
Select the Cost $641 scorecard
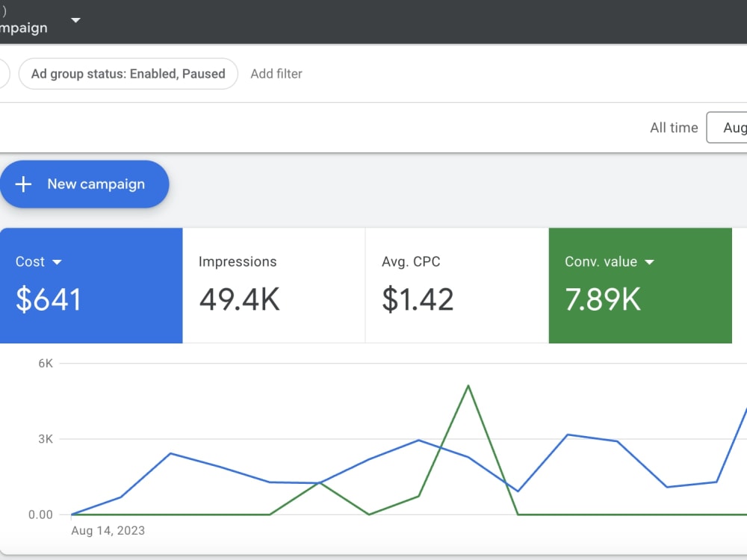(91, 285)
